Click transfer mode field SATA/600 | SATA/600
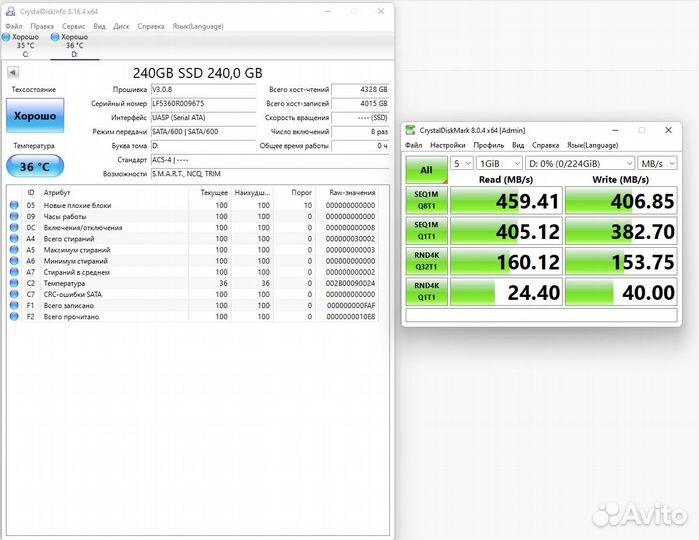The image size is (699, 540). pyautogui.click(x=203, y=132)
